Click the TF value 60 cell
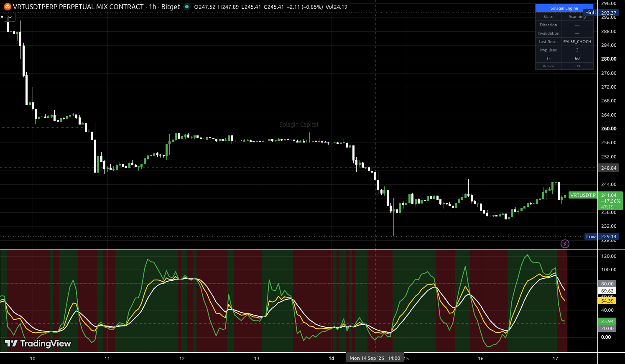This screenshot has height=364, width=625. [577, 59]
